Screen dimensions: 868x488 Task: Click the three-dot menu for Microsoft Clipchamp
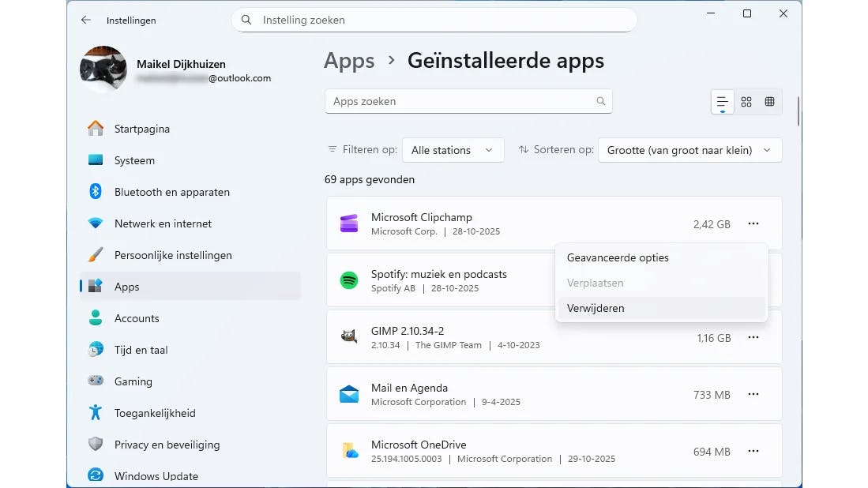tap(753, 224)
